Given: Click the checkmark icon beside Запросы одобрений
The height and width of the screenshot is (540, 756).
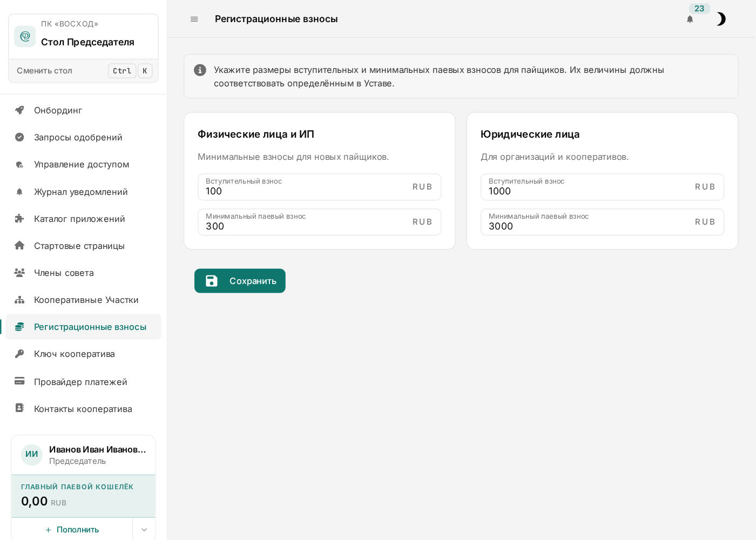Looking at the screenshot, I should [19, 137].
